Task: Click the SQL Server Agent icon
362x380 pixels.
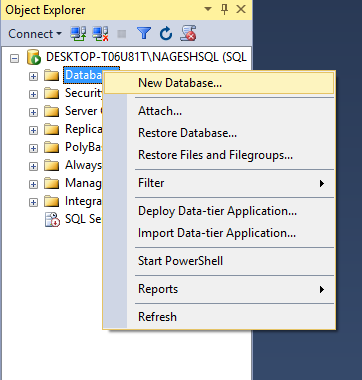Action: (x=52, y=219)
